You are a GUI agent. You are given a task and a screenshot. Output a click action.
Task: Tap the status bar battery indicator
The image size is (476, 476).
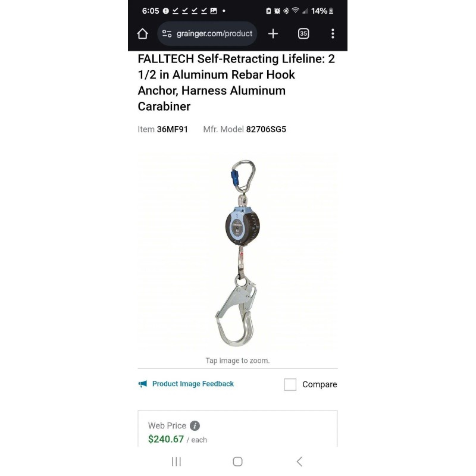322,11
